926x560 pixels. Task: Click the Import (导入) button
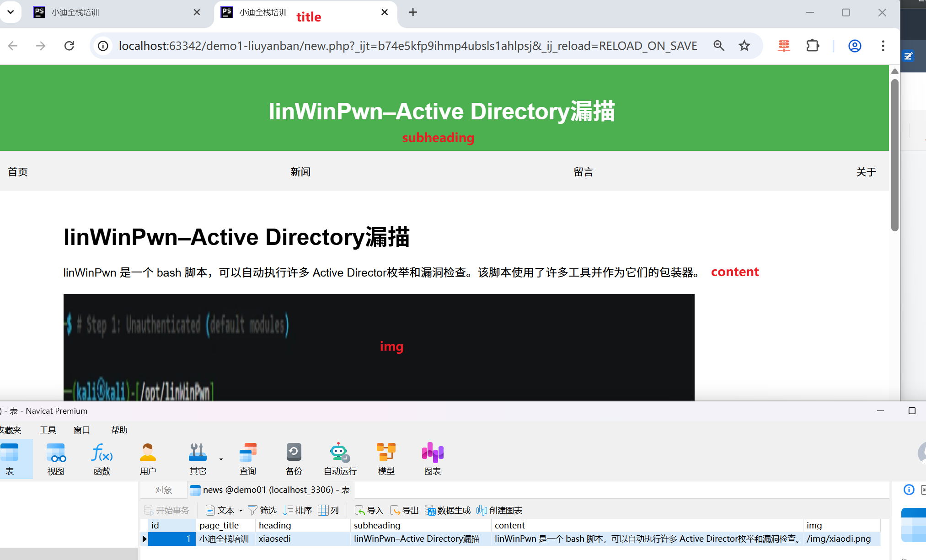point(369,510)
